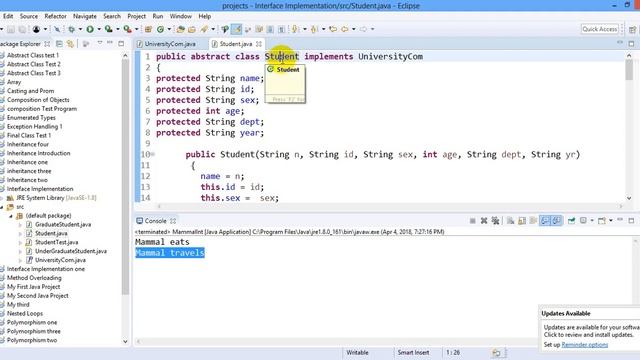Toggle Show Console on standard error change
640x360 pixels.
pyautogui.click(x=556, y=221)
